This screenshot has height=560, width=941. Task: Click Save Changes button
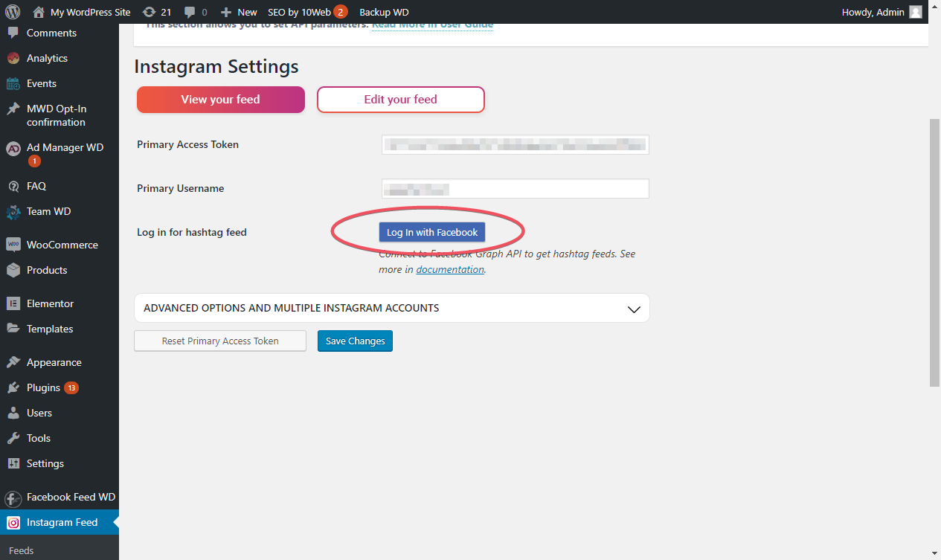tap(355, 341)
